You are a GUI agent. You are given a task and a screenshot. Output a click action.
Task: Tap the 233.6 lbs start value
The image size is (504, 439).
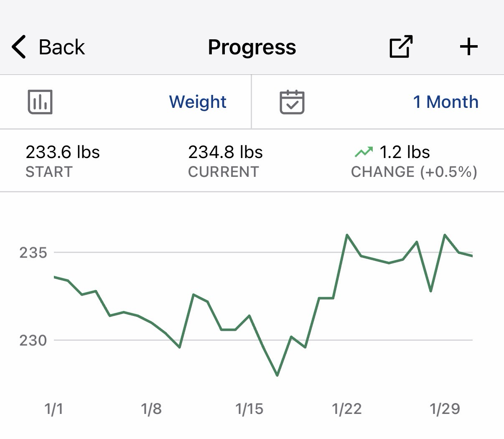(63, 152)
